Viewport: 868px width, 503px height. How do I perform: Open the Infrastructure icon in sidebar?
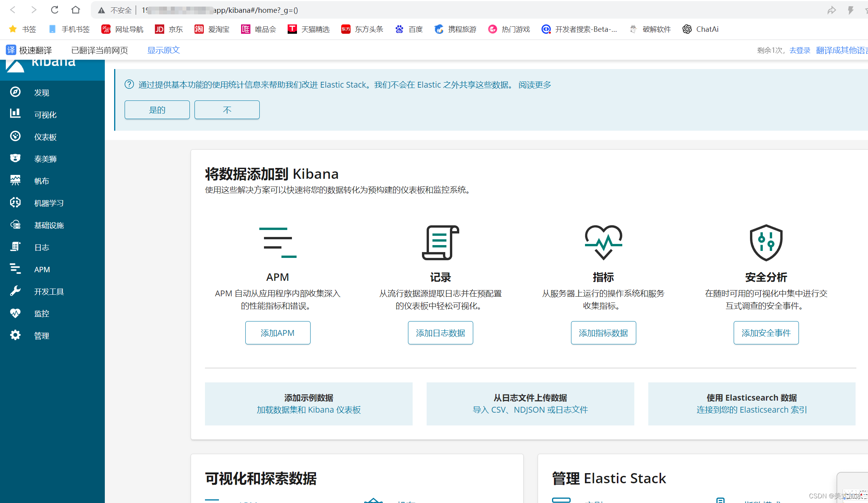point(15,224)
